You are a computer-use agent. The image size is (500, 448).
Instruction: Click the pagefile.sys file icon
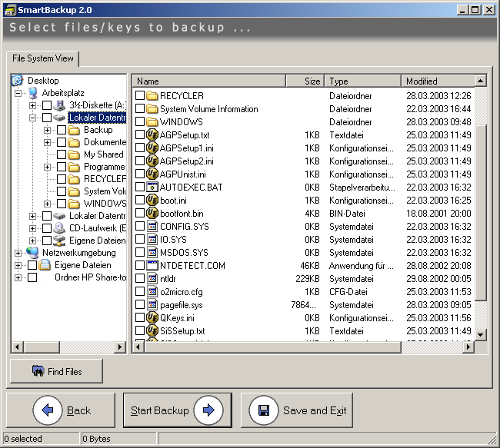152,304
